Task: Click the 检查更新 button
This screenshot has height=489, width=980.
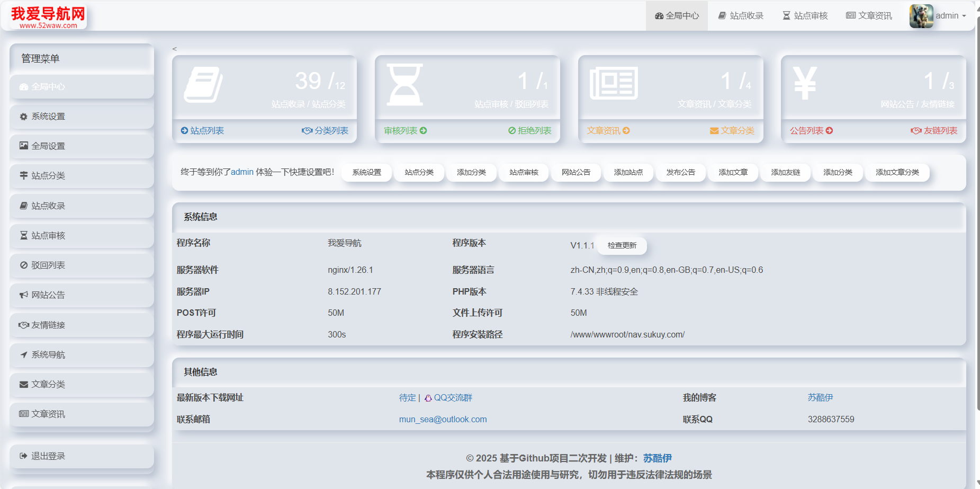Action: click(622, 245)
